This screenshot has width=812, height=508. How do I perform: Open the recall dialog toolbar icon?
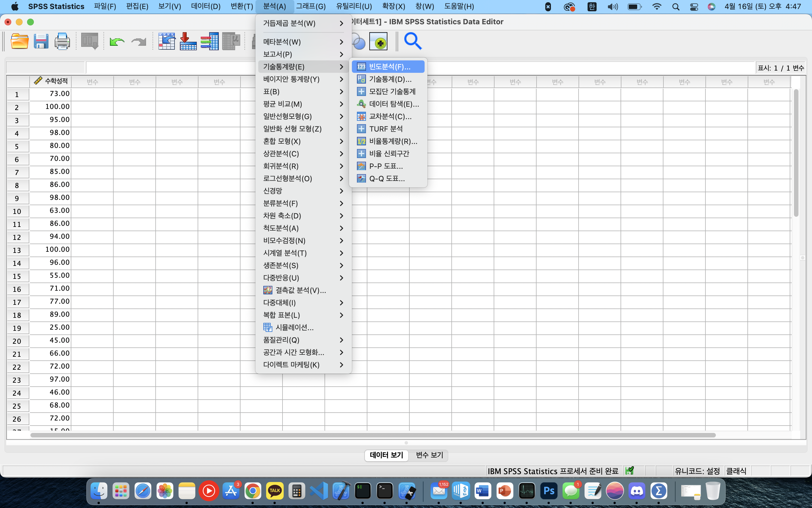tap(90, 41)
